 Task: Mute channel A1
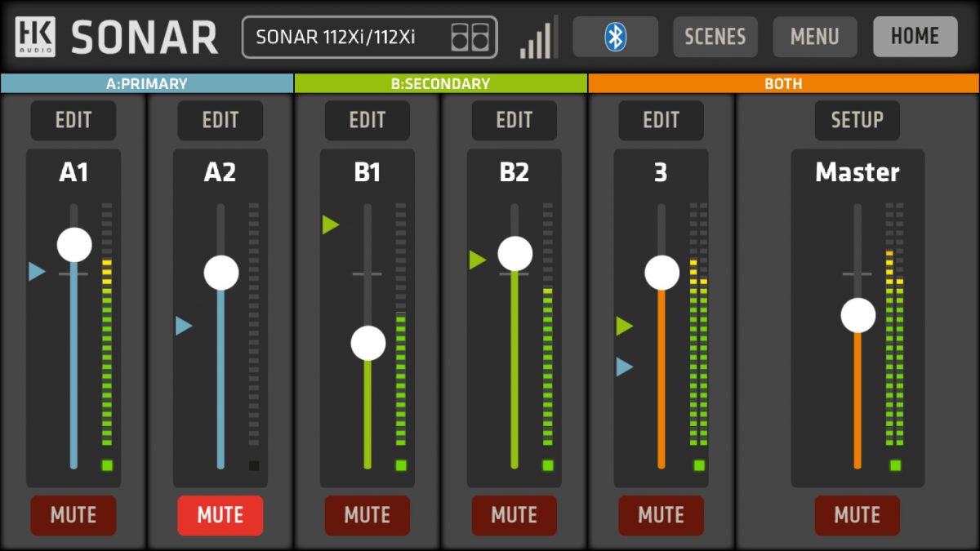tap(73, 515)
